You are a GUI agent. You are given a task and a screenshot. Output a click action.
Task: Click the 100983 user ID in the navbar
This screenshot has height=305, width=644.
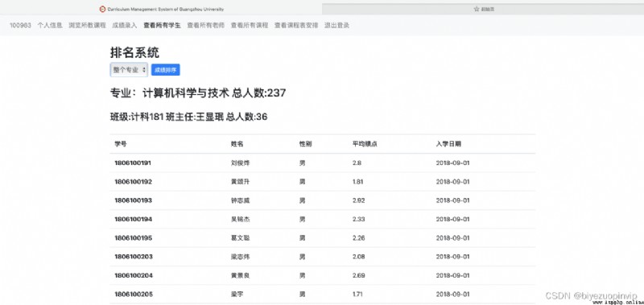pyautogui.click(x=21, y=26)
